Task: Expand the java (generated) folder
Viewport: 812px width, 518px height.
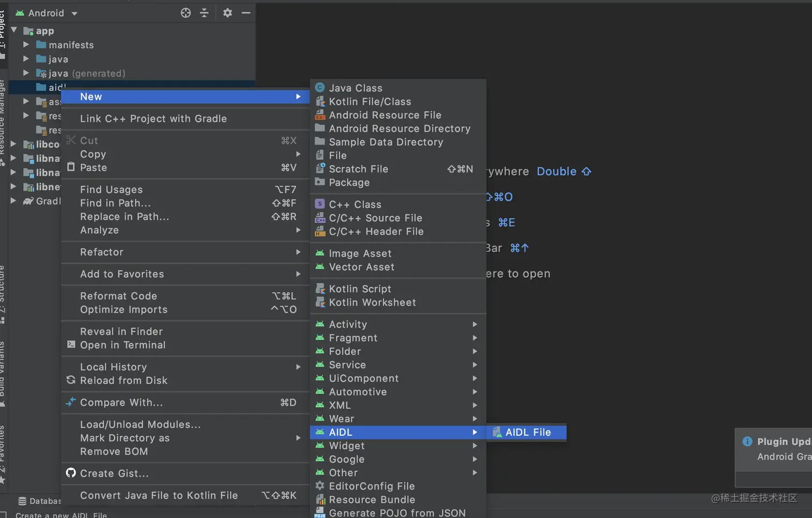Action: (26, 73)
